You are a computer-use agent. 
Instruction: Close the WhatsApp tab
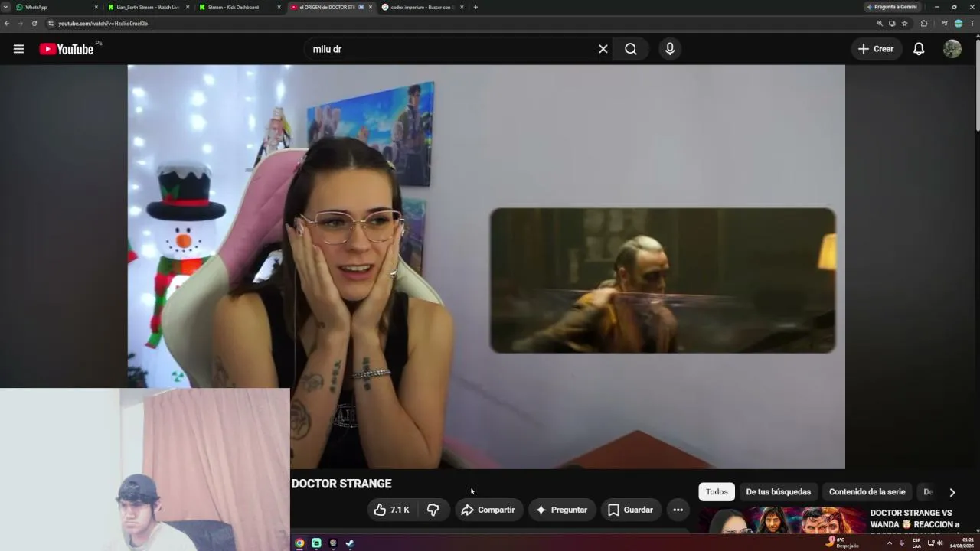tap(96, 7)
